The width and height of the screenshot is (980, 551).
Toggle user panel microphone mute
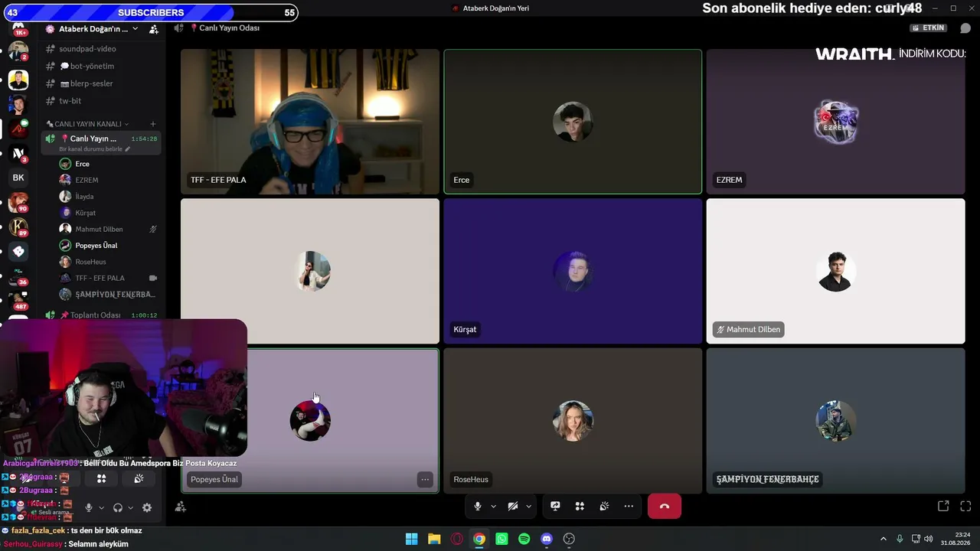[x=89, y=507]
